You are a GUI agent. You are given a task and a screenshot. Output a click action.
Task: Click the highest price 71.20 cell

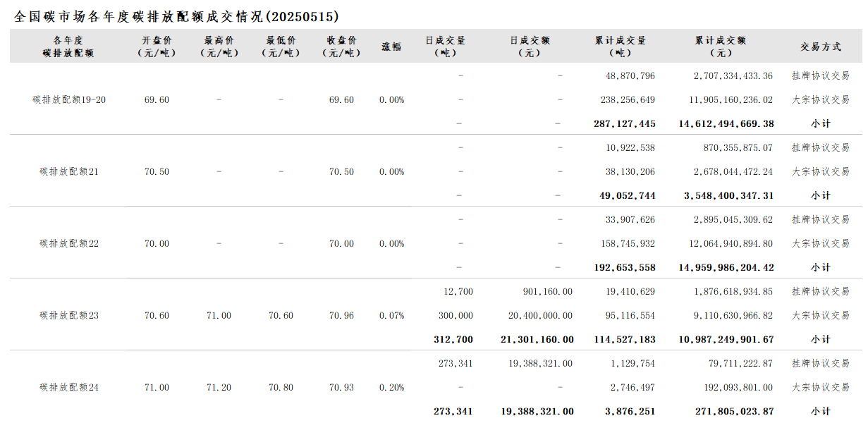(x=219, y=388)
